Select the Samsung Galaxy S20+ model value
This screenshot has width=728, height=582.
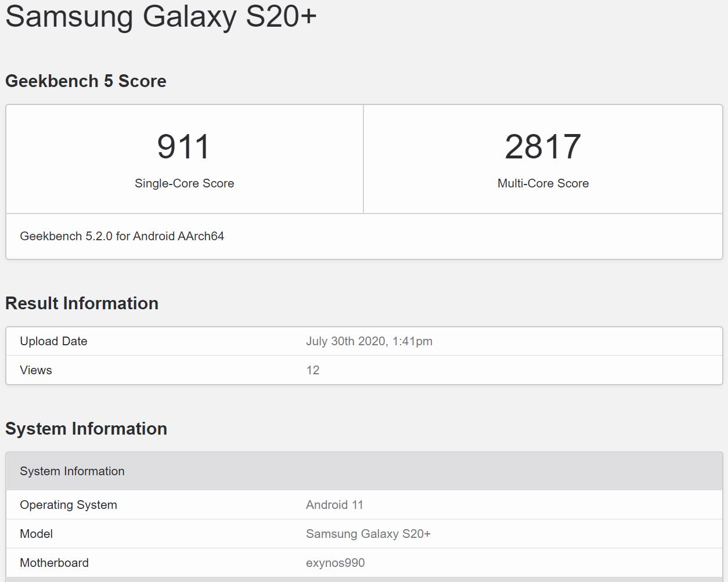[368, 534]
